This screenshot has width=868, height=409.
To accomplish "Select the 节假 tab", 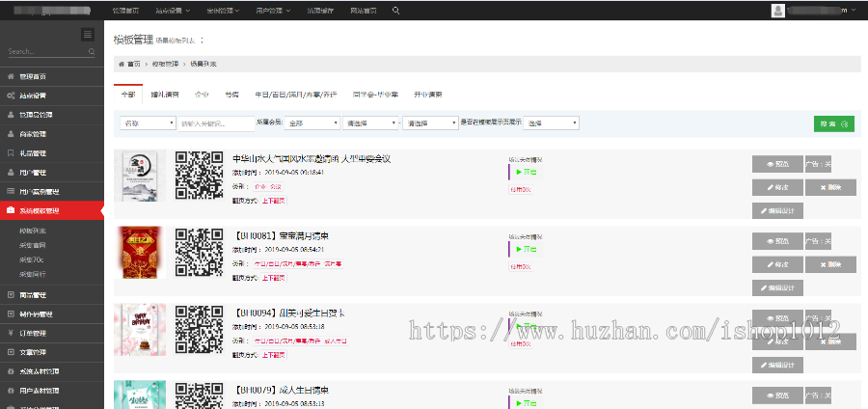I will 231,95.
